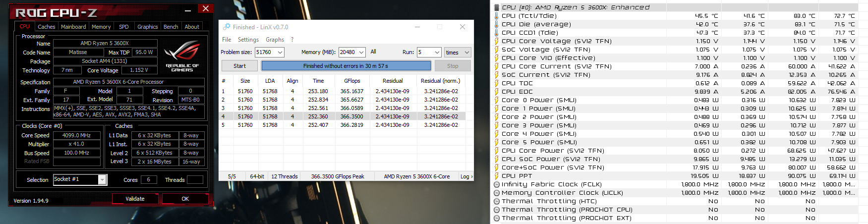Select LinX result row 5
Image resolution: width=868 pixels, height=224 pixels.
(342, 125)
